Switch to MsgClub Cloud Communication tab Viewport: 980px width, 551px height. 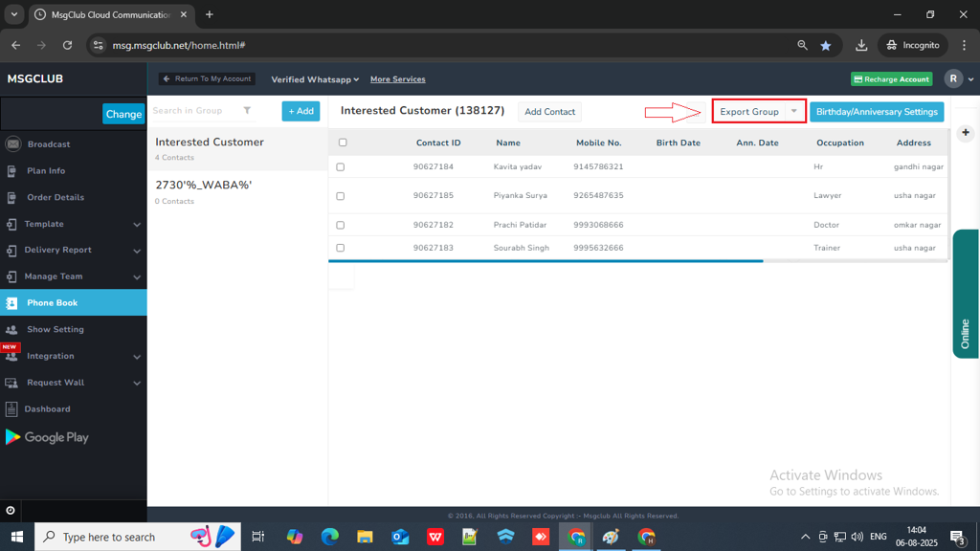tap(111, 14)
